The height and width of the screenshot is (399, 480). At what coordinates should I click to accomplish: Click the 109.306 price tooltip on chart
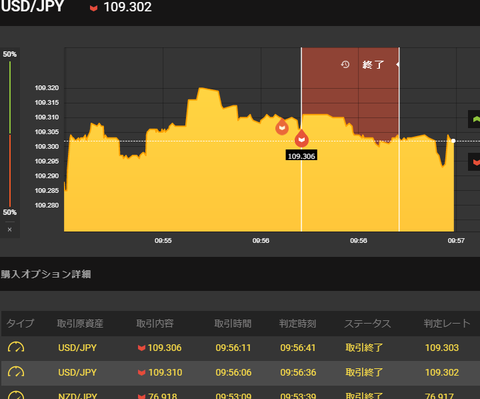tap(301, 156)
